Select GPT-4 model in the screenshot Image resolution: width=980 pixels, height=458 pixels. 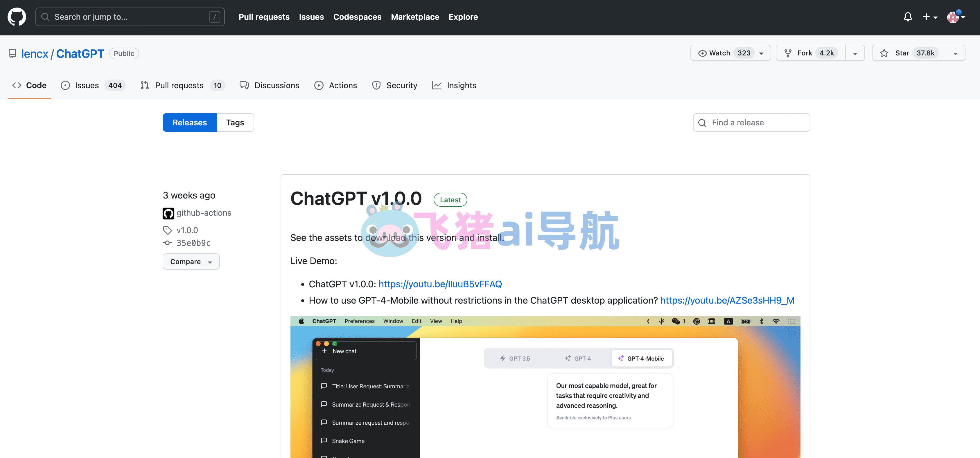(578, 358)
